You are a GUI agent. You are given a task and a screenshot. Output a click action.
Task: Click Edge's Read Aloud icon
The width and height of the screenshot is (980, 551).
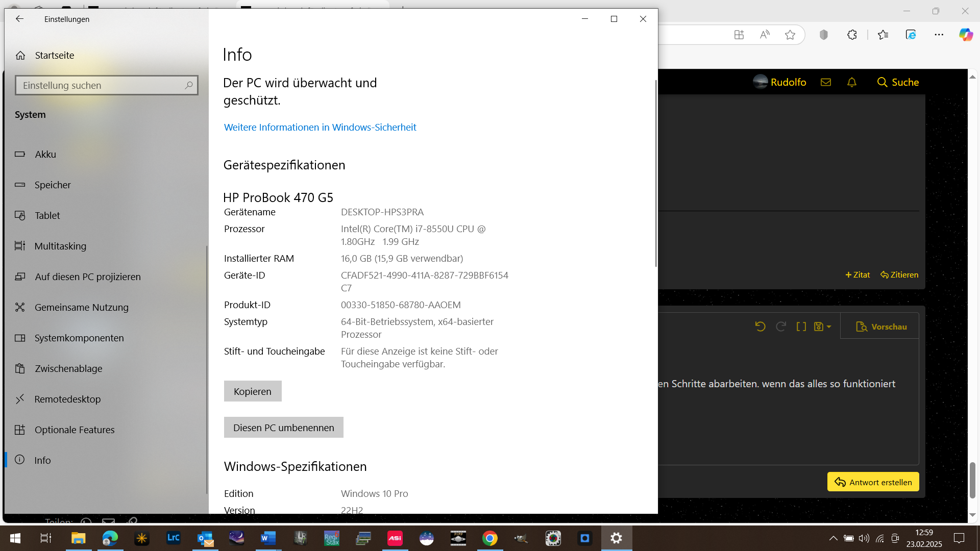[x=765, y=35]
